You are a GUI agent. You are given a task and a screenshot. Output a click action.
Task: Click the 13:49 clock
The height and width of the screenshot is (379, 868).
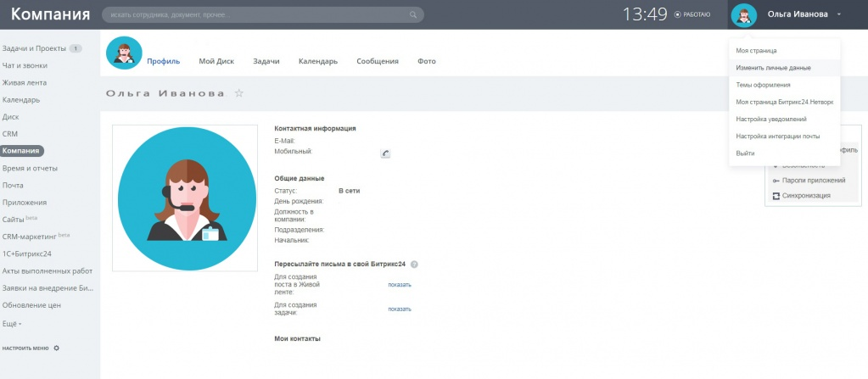coord(645,14)
